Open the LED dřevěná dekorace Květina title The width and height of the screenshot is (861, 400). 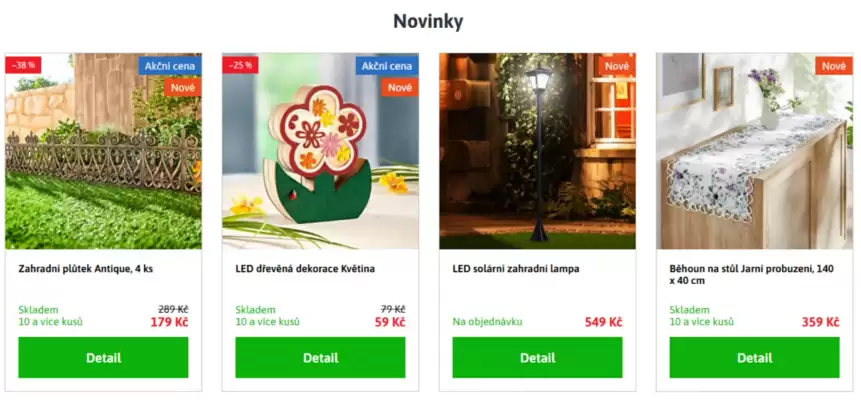tap(305, 269)
